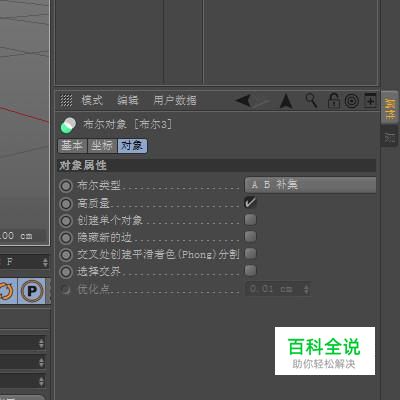Open the 模式 menu

(x=92, y=100)
